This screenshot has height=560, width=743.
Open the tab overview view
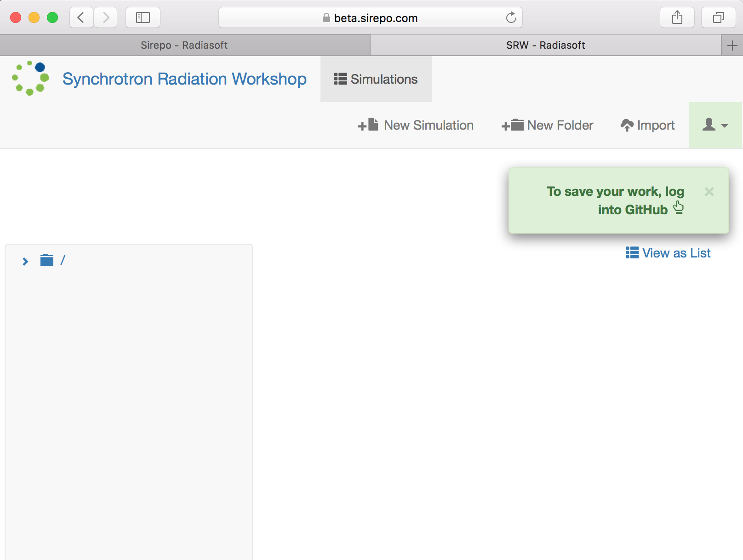point(718,17)
